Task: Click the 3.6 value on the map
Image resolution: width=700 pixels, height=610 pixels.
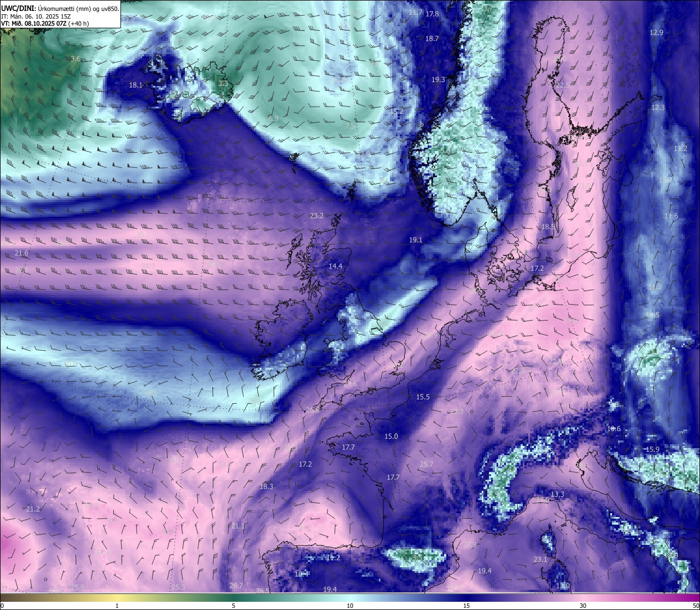Action: click(75, 59)
